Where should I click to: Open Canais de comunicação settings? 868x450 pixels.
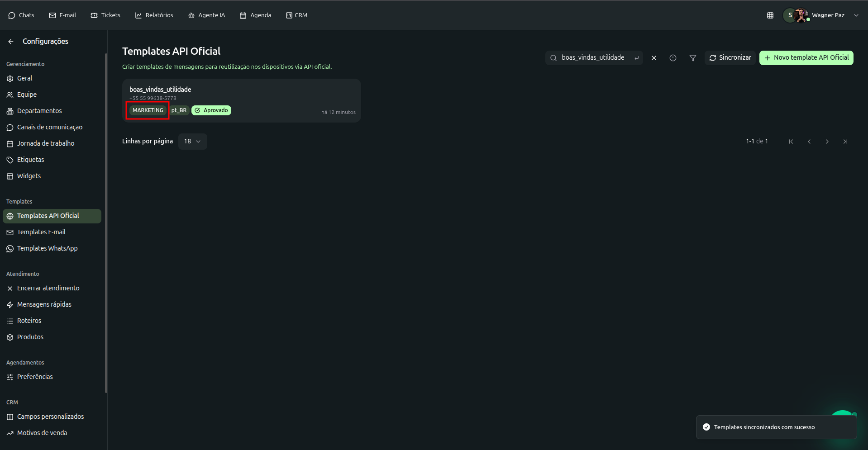click(x=49, y=127)
